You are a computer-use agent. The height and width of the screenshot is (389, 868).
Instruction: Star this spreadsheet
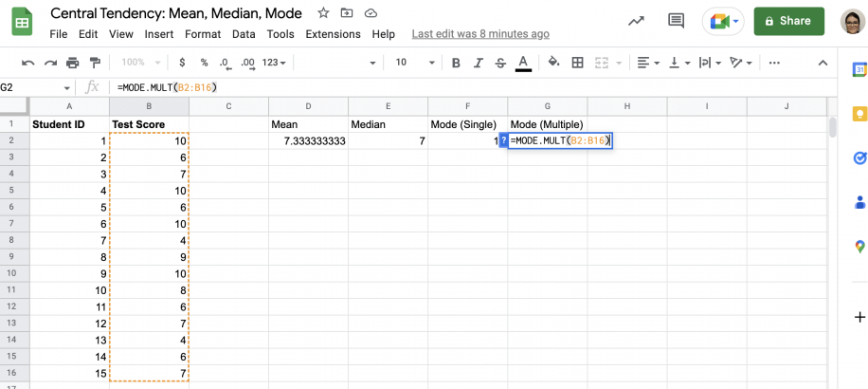323,12
